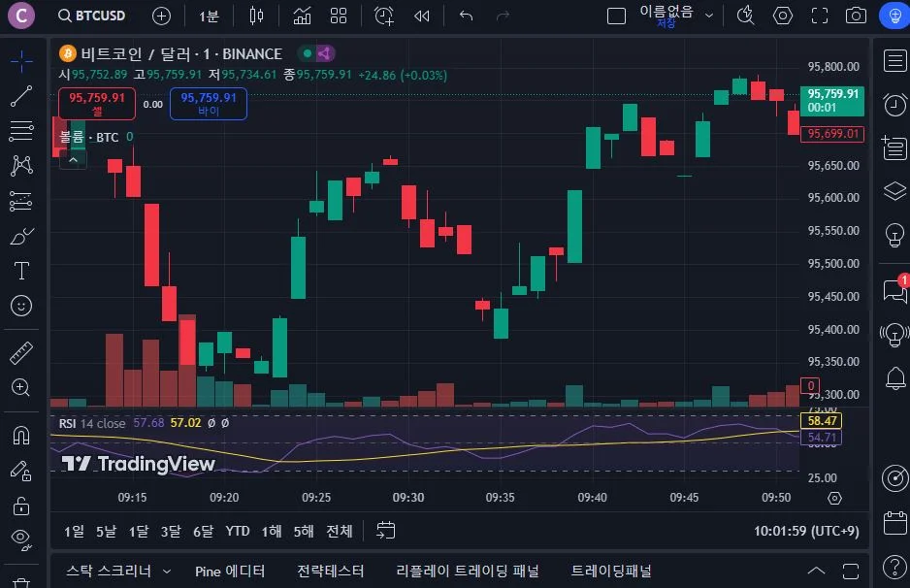
Task: Open the 스탁 스크리너 dropdown
Action: tap(118, 572)
